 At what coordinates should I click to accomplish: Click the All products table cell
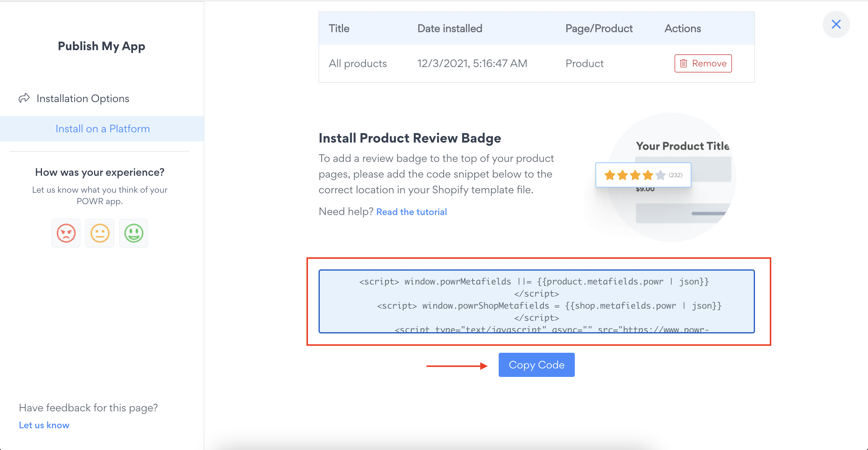[x=358, y=63]
